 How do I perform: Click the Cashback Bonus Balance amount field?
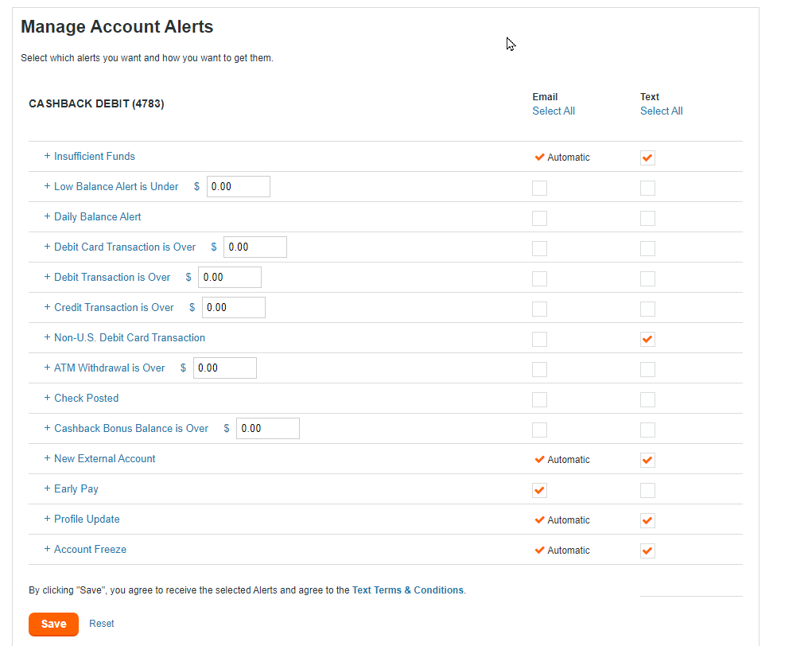pos(268,429)
